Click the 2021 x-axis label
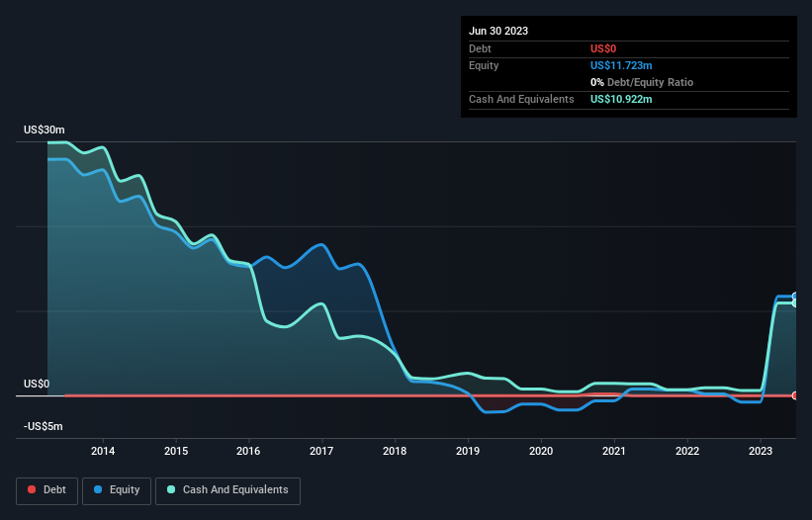 (x=614, y=451)
